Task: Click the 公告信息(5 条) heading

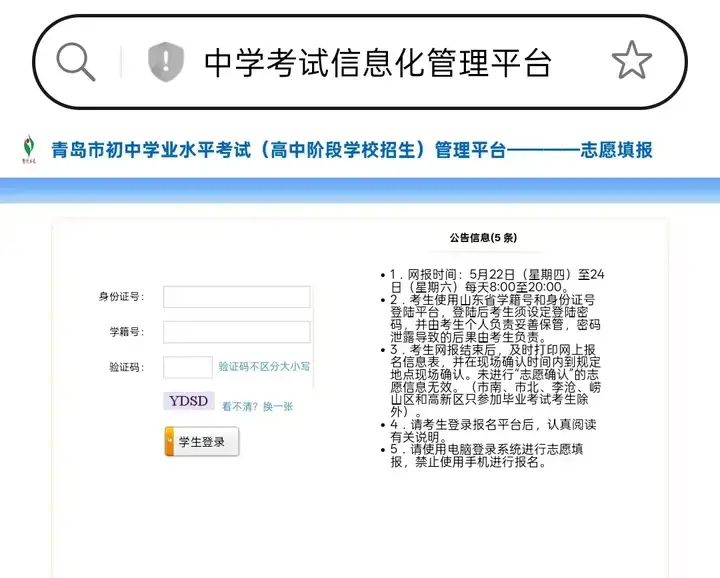Action: click(483, 238)
